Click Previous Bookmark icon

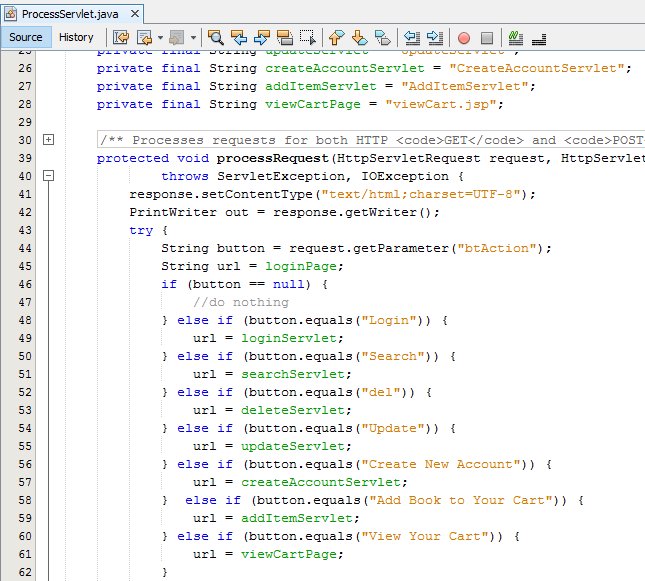tap(336, 37)
